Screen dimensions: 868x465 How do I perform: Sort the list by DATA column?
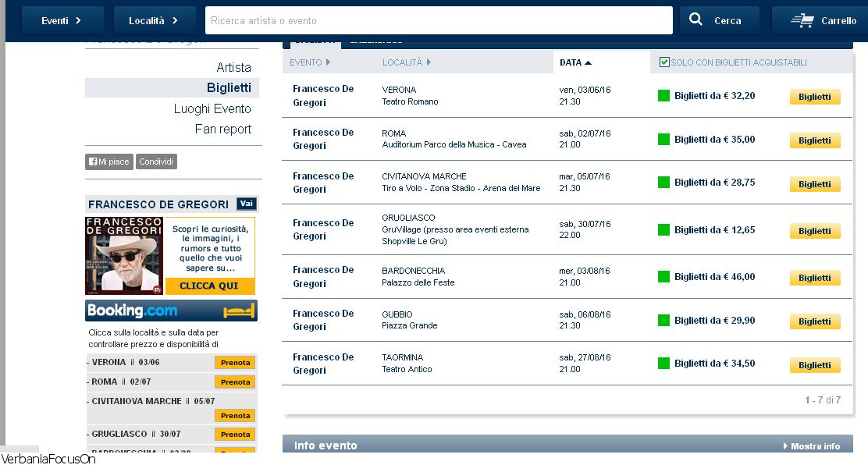pos(575,62)
